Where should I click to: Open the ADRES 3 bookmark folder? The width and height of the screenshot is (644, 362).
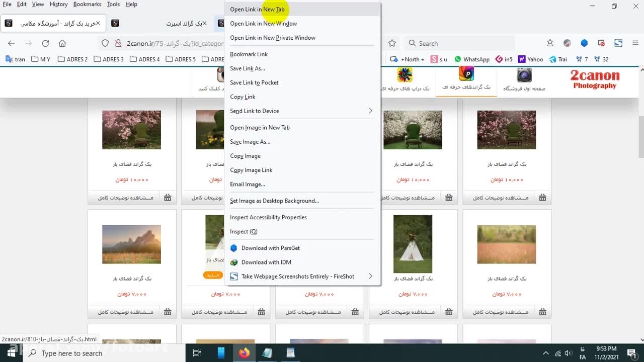pyautogui.click(x=109, y=59)
